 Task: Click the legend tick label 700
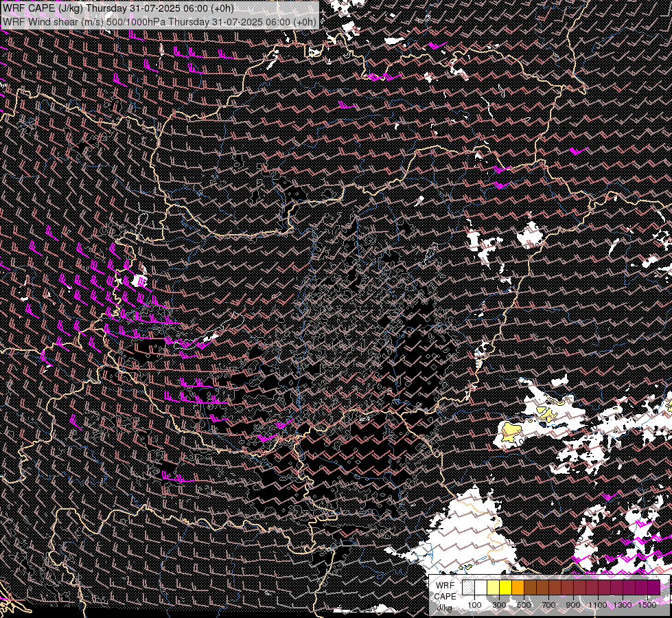coord(548,605)
